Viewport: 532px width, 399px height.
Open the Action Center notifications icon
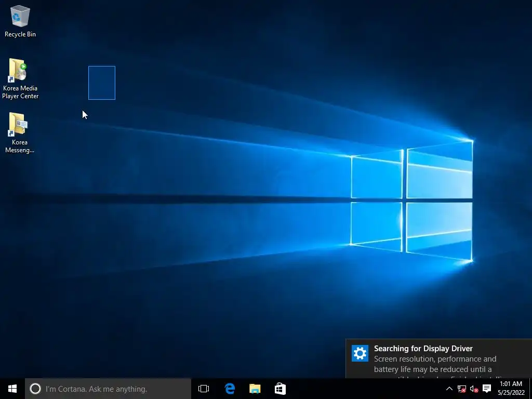click(x=487, y=389)
